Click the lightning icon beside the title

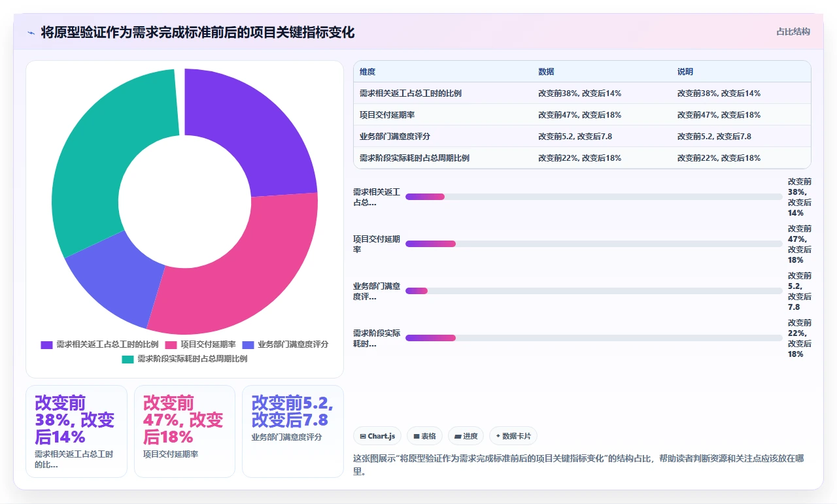pyautogui.click(x=31, y=33)
